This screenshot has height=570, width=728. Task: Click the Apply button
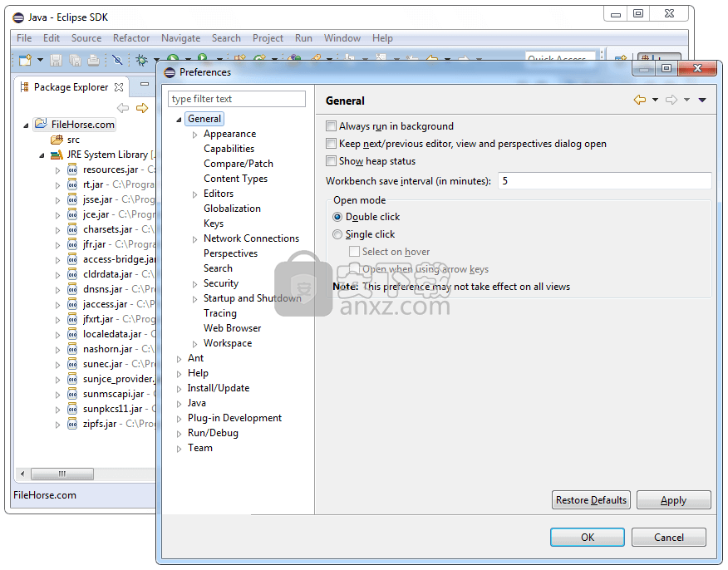point(673,500)
